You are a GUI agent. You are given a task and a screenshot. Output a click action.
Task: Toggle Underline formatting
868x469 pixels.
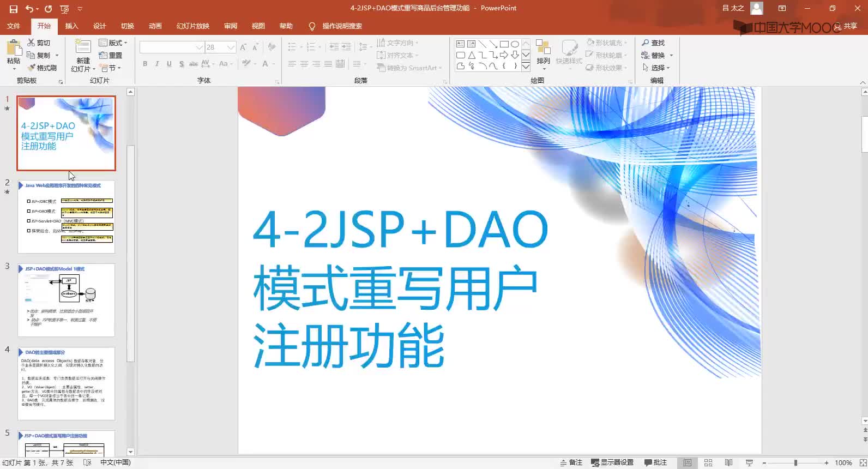(169, 64)
